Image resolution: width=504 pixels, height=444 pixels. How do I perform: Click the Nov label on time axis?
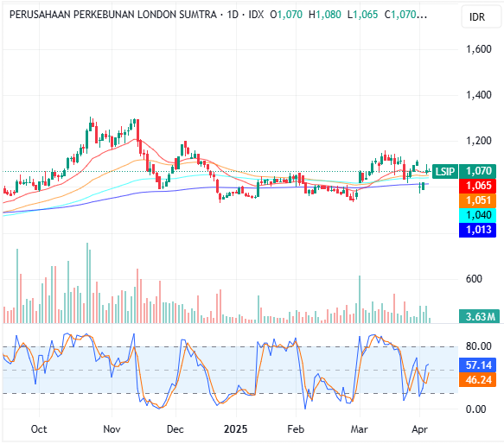[112, 429]
